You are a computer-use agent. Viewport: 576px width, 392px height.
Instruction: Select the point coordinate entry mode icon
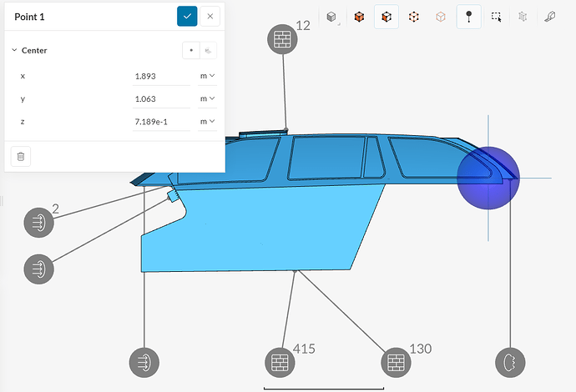191,50
